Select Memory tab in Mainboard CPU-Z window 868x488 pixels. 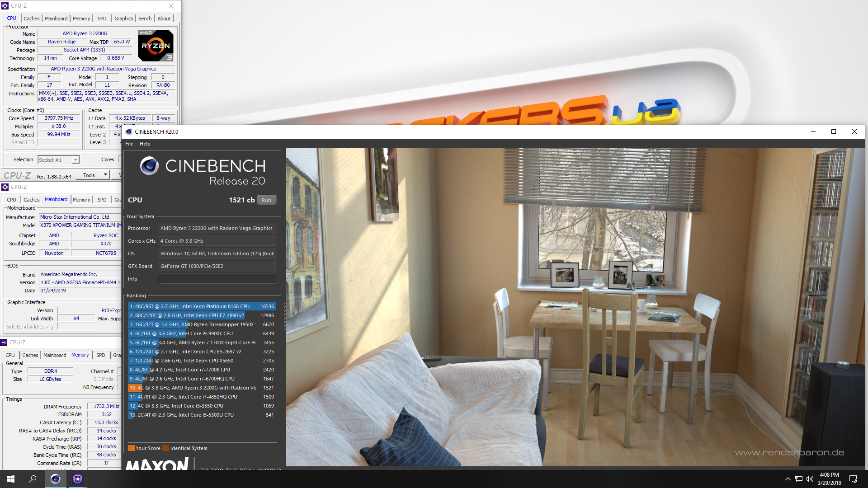pos(81,200)
